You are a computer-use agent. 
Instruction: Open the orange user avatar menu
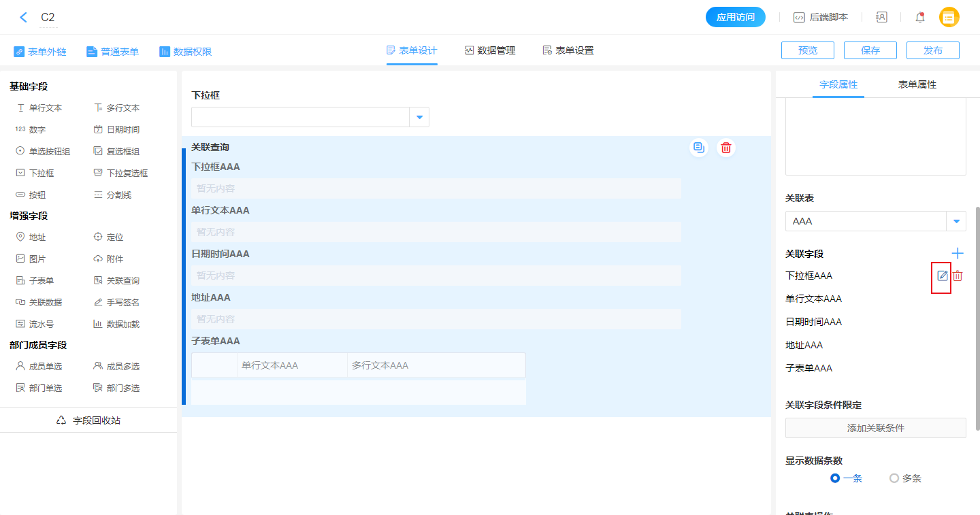(949, 18)
